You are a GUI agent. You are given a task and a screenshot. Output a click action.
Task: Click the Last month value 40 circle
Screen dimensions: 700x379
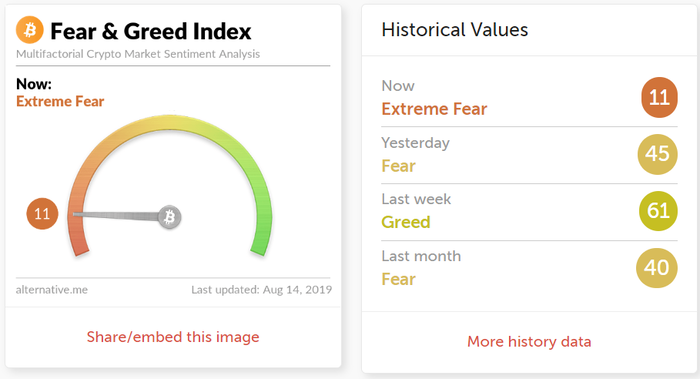[x=657, y=268]
